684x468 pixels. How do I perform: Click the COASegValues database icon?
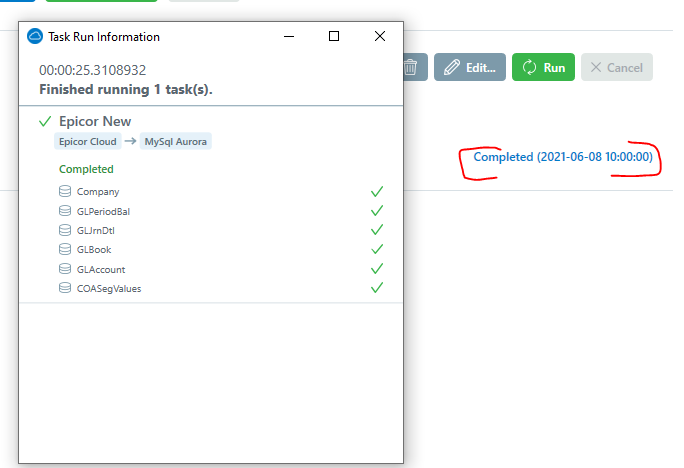(65, 288)
